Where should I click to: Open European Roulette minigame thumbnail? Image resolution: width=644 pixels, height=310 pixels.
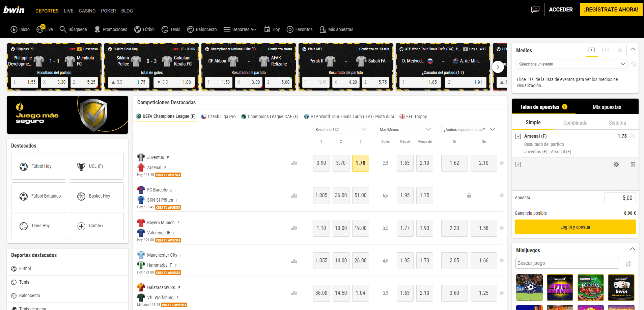tap(590, 287)
